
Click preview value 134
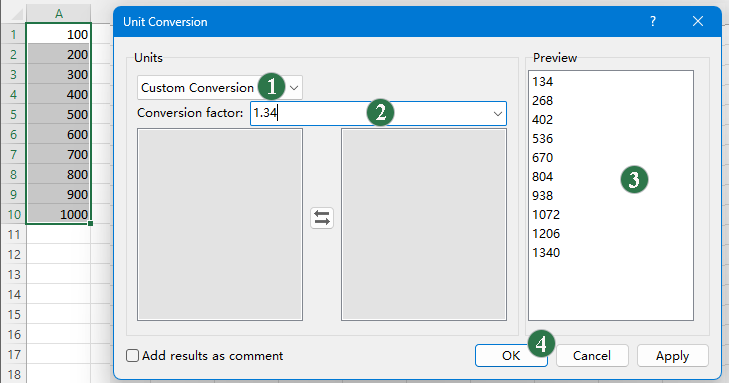(x=543, y=82)
